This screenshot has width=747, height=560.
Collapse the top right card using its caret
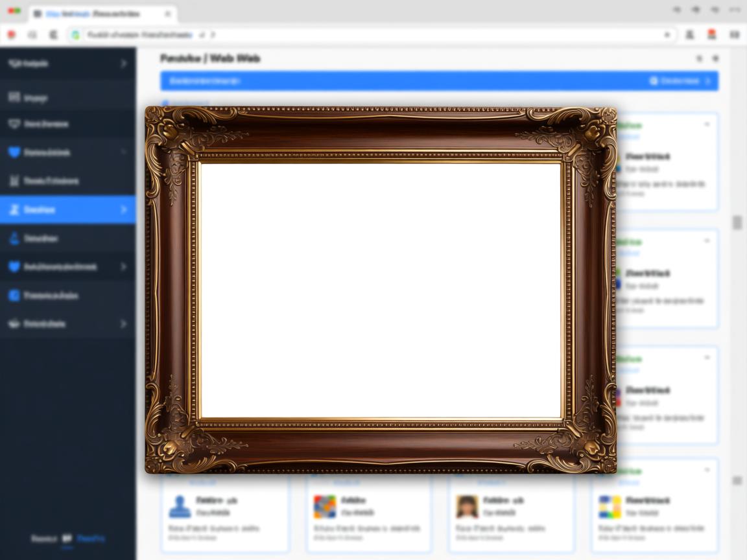click(707, 124)
